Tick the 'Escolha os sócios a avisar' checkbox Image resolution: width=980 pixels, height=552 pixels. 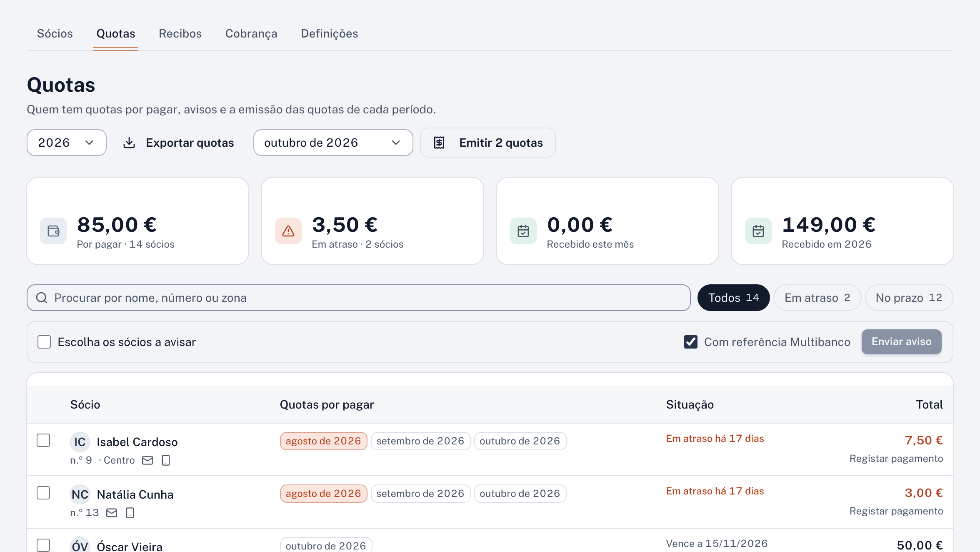point(44,342)
